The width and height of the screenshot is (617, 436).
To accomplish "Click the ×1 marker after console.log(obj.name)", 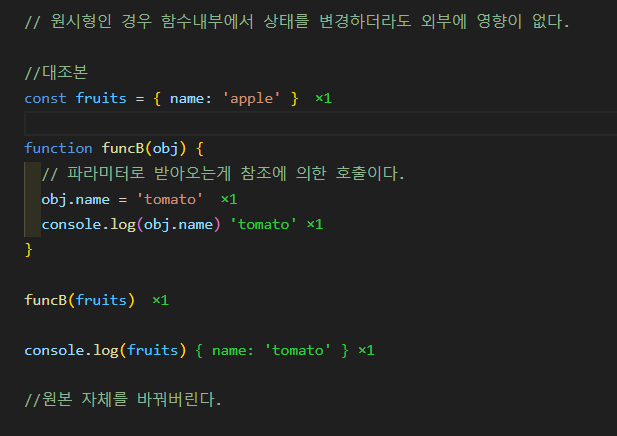I will click(315, 225).
